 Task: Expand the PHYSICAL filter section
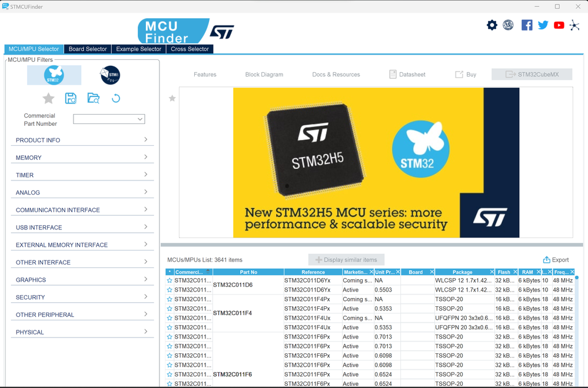pos(82,332)
